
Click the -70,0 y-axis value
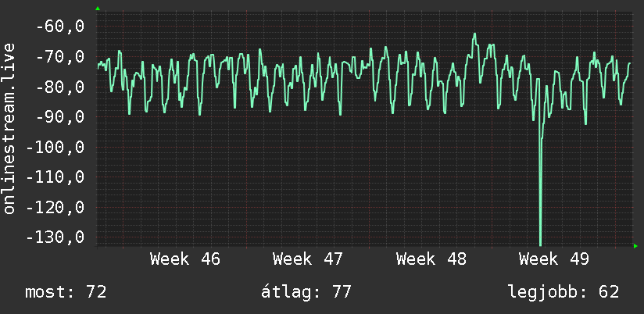click(60, 57)
